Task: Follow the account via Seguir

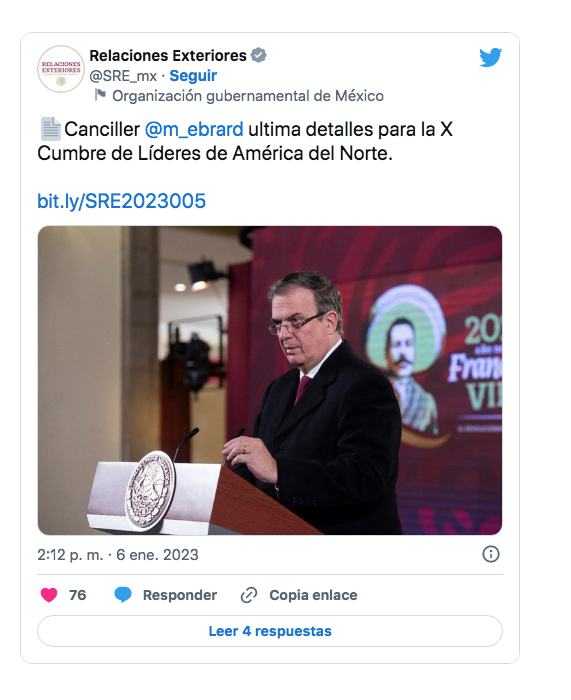Action: point(193,76)
